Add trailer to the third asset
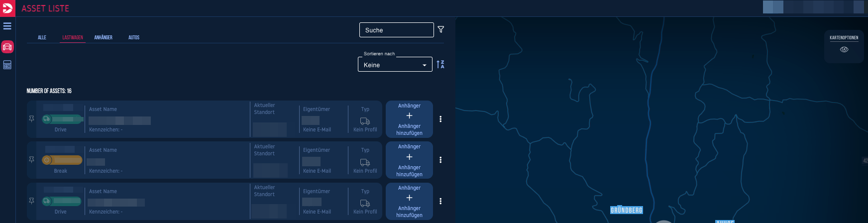 coord(409,202)
